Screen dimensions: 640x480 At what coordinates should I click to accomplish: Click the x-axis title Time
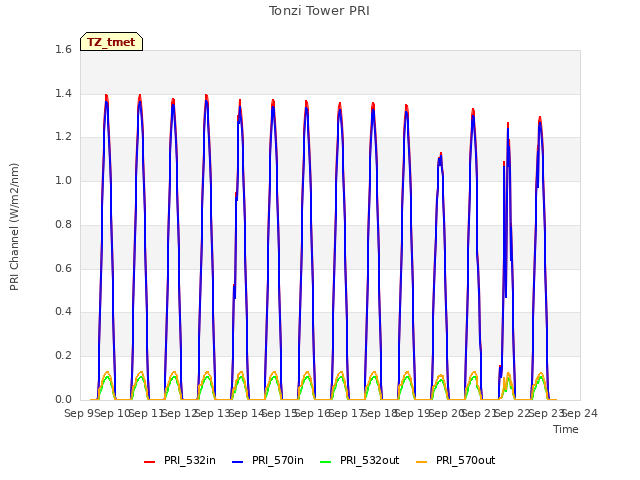[566, 429]
